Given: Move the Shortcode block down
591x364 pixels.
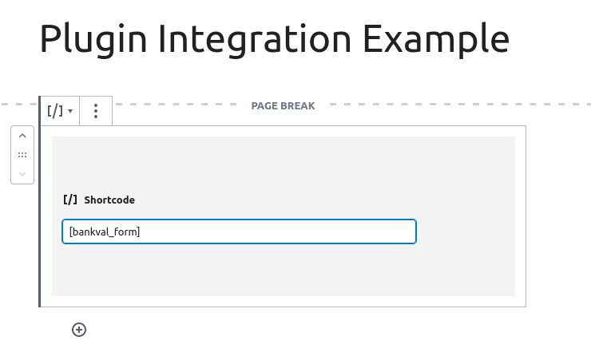Looking at the screenshot, I should tap(22, 174).
